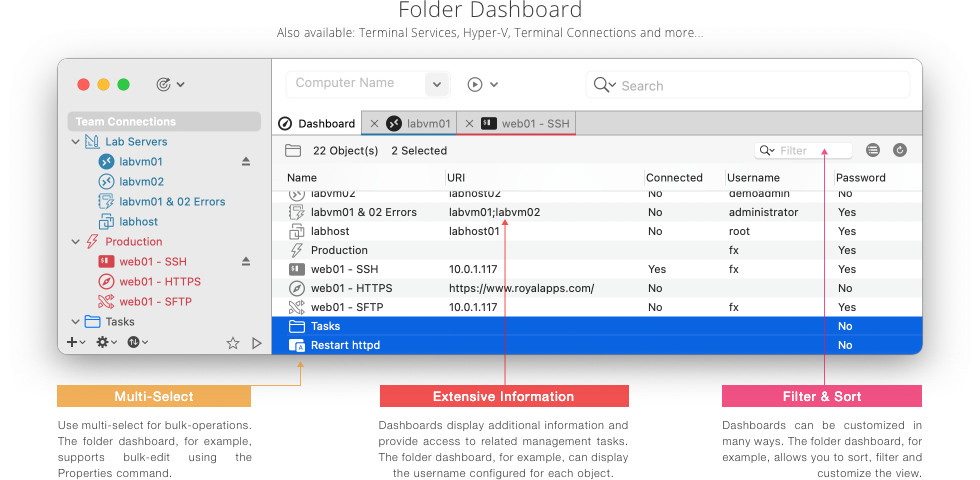980x480 pixels.
Task: Sort the list by the Connected column header
Action: pyautogui.click(x=674, y=178)
